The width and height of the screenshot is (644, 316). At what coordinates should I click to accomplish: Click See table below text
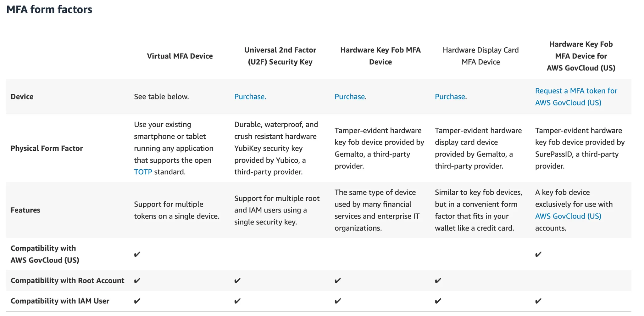pos(161,97)
